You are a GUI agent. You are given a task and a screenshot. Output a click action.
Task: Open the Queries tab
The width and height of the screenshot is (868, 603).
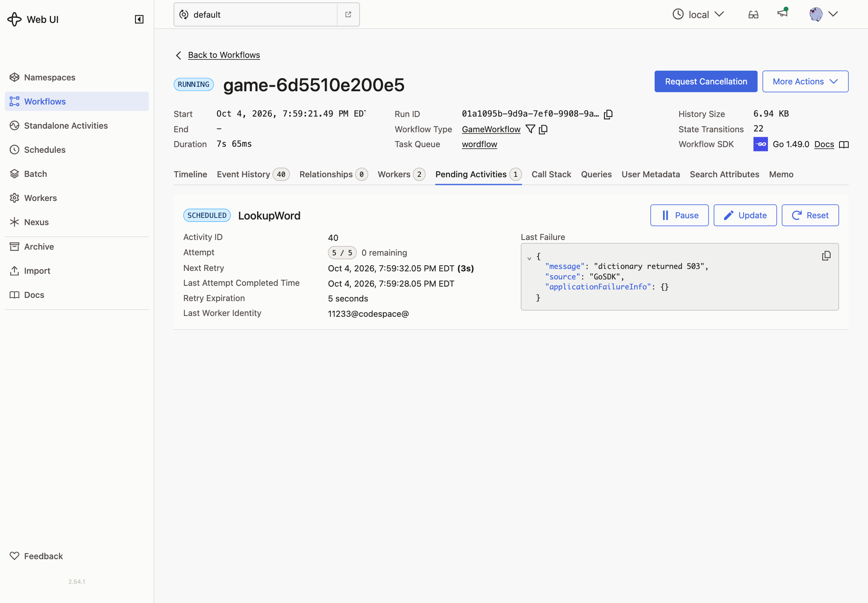[596, 174]
